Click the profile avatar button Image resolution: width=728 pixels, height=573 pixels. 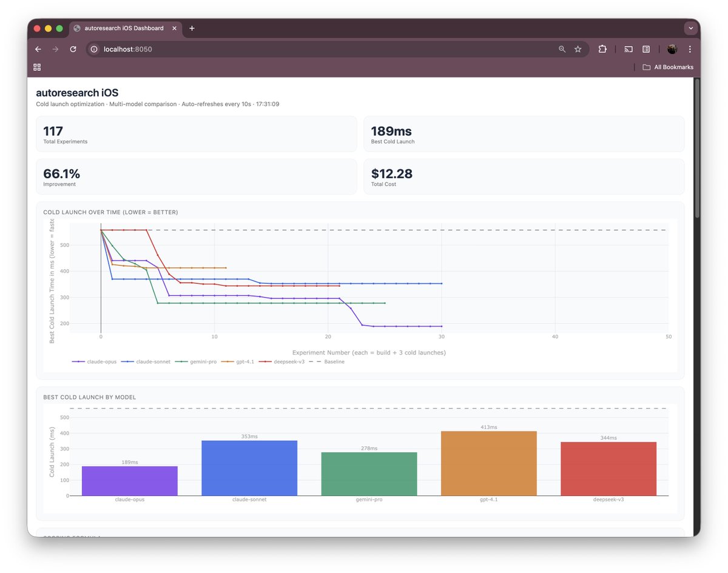(x=672, y=49)
